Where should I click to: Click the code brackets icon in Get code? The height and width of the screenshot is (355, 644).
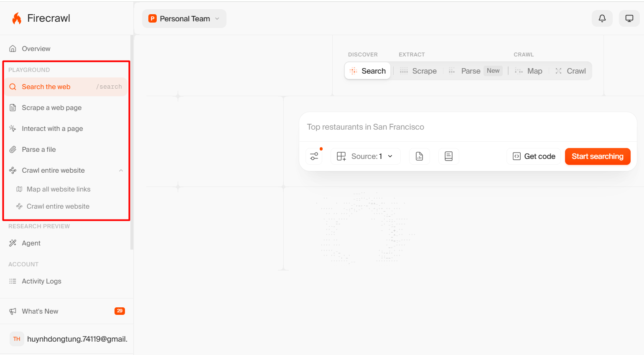click(517, 156)
